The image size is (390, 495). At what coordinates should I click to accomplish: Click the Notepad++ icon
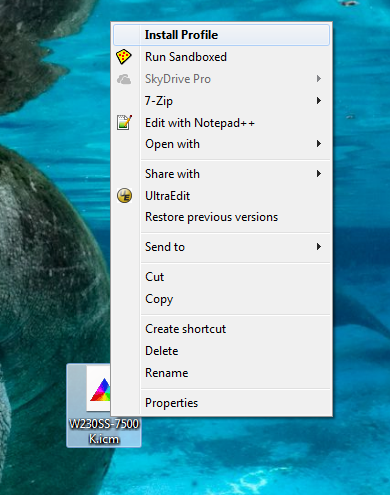pos(124,122)
